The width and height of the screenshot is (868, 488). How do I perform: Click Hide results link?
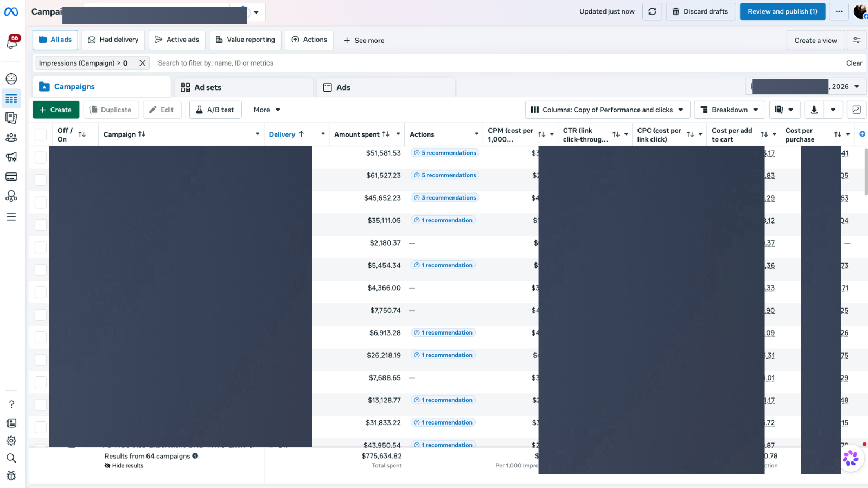(x=124, y=466)
